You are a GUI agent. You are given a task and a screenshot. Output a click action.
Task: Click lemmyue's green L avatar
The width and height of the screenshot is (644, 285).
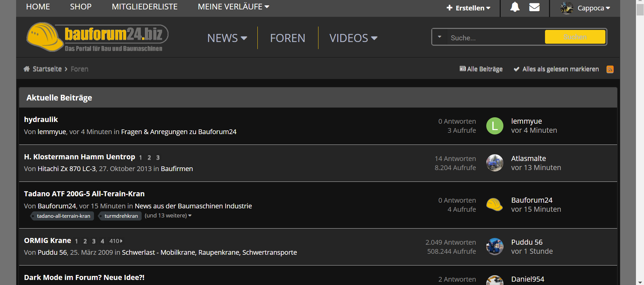pyautogui.click(x=495, y=126)
